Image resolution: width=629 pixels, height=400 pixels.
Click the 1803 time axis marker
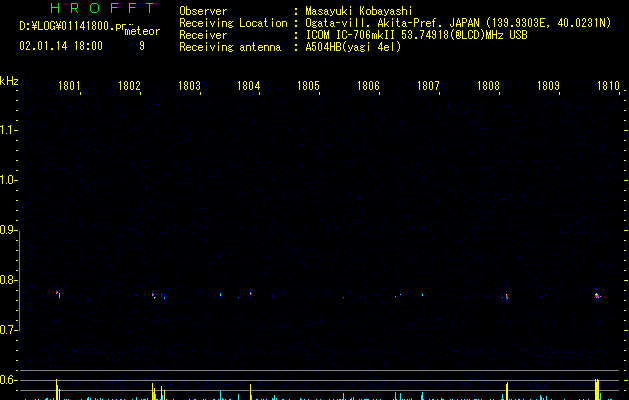189,86
